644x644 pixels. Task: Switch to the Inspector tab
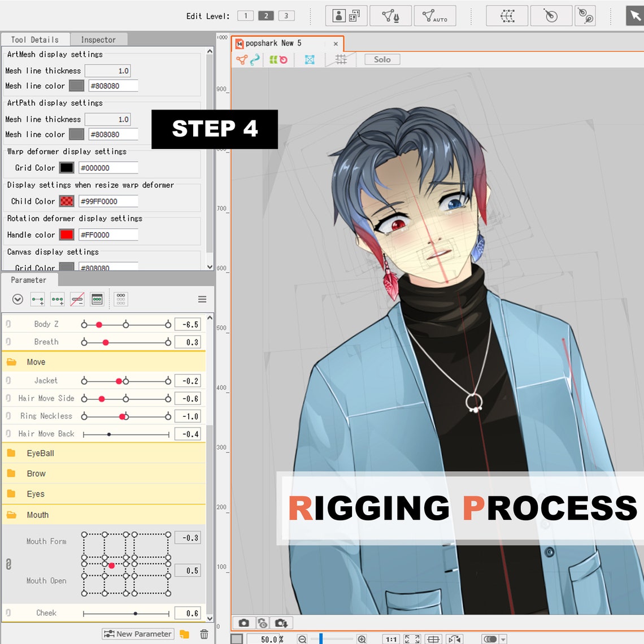click(98, 40)
